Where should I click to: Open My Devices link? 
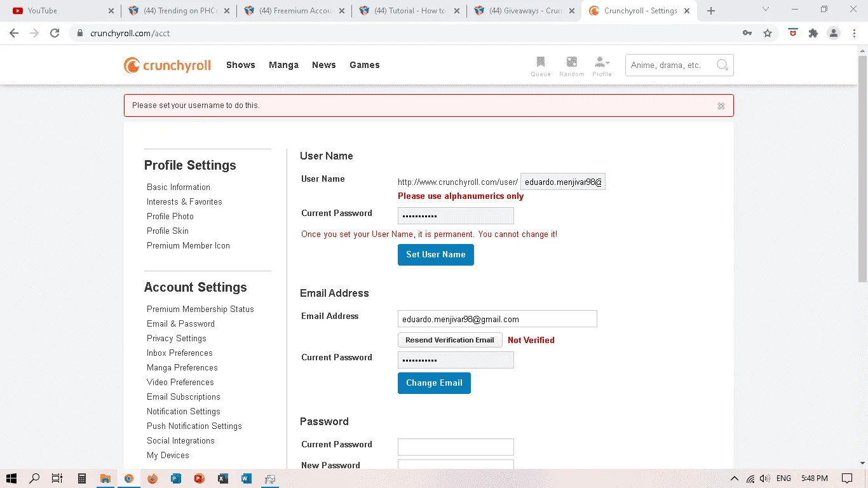(168, 455)
